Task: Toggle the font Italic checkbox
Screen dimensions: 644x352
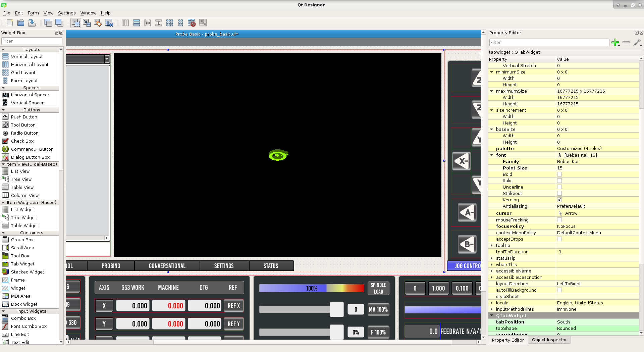Action: point(559,181)
